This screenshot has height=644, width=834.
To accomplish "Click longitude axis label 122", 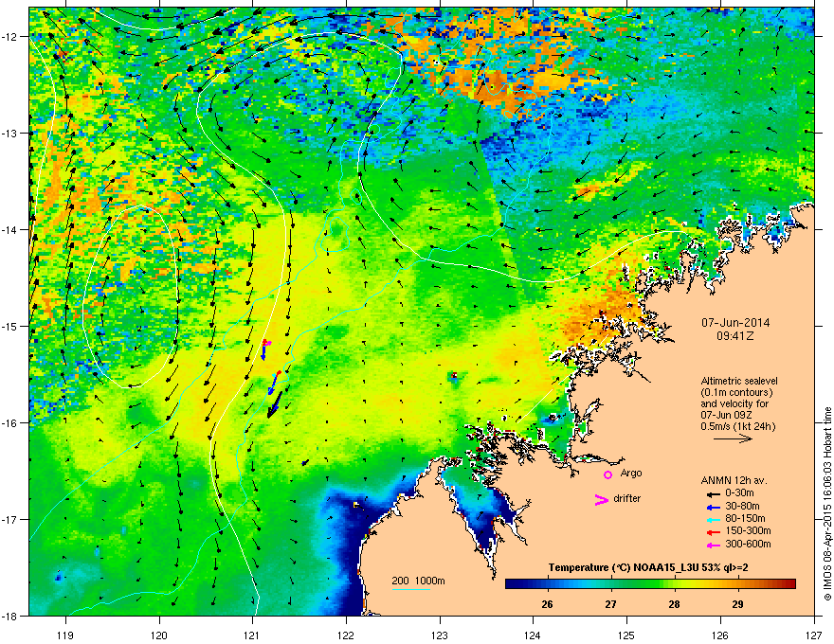I will (346, 635).
